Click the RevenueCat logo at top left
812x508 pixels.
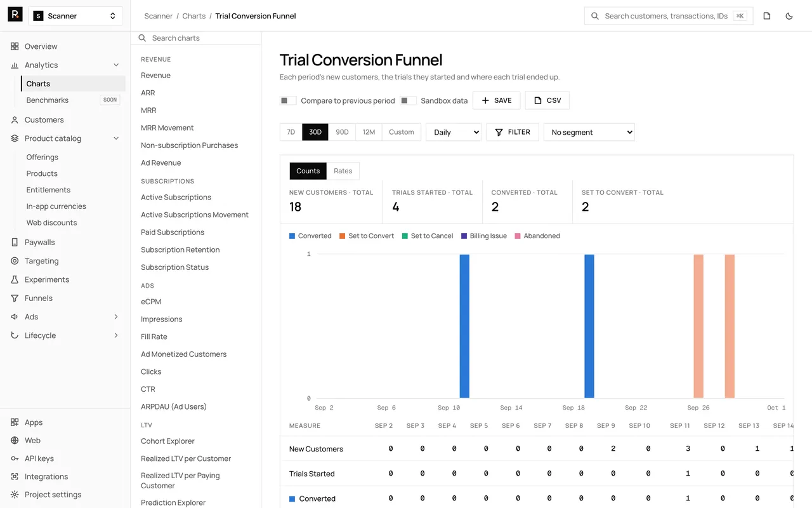pos(15,15)
